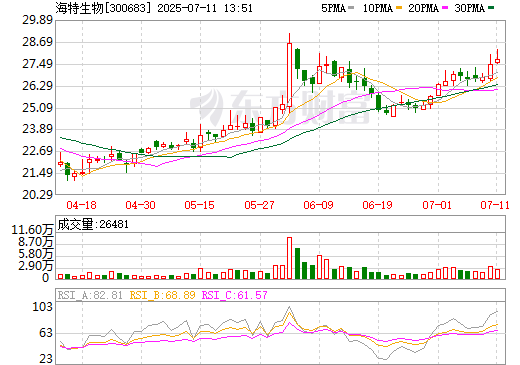Click the RSI_C:61.57 indicator label
The image size is (520, 365).
pos(235,295)
